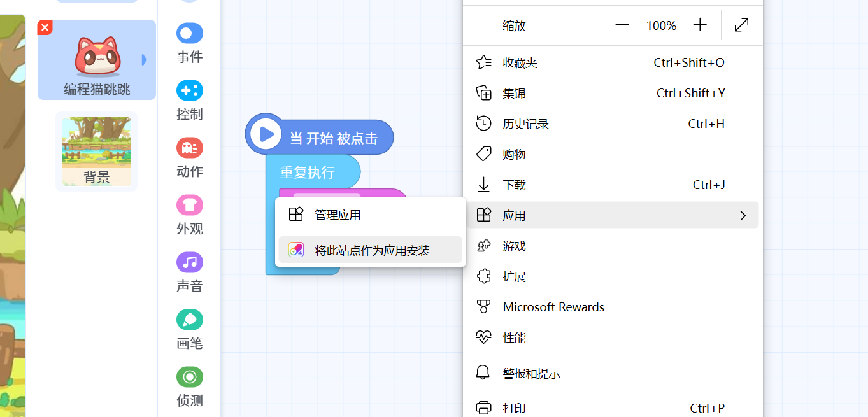This screenshot has height=417, width=868.
Task: Open 警报和提示 menu item
Action: pyautogui.click(x=613, y=373)
